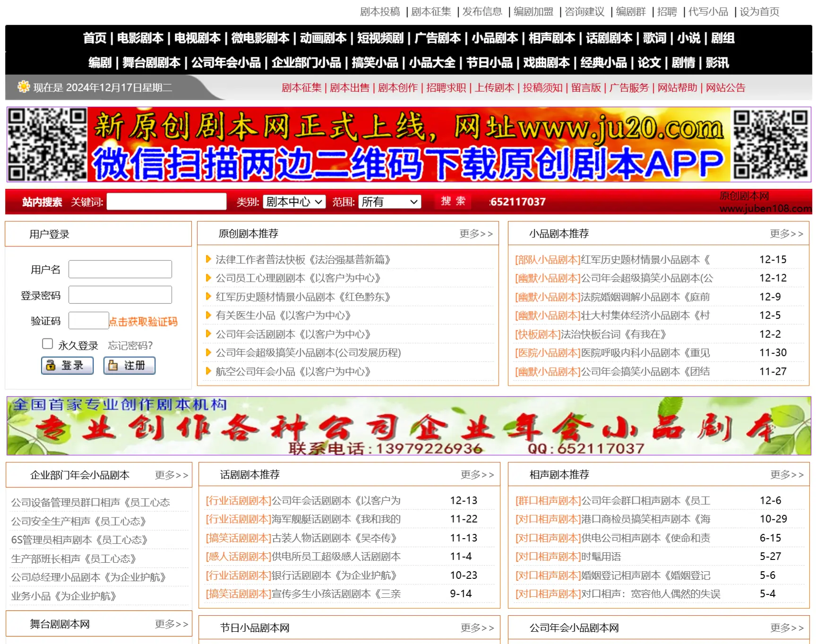Viewport: 816px width, 644px height.
Task: Open 电影剧本 in the main navigation
Action: tap(140, 38)
